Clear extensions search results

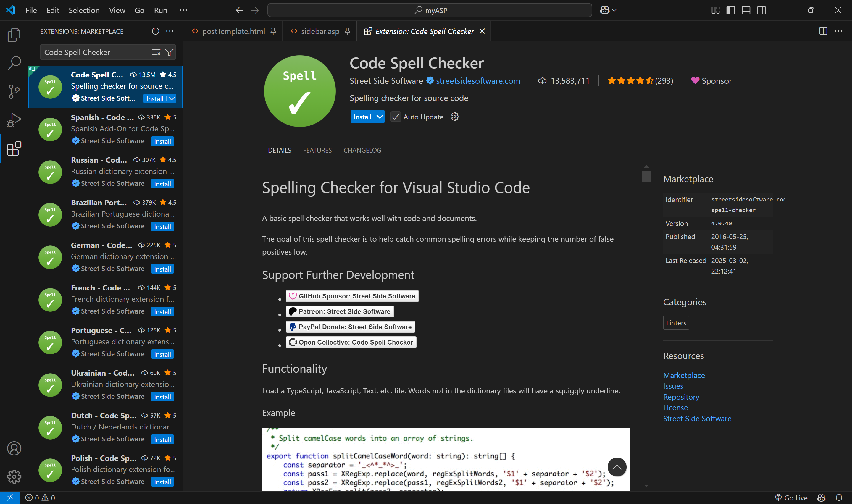156,52
